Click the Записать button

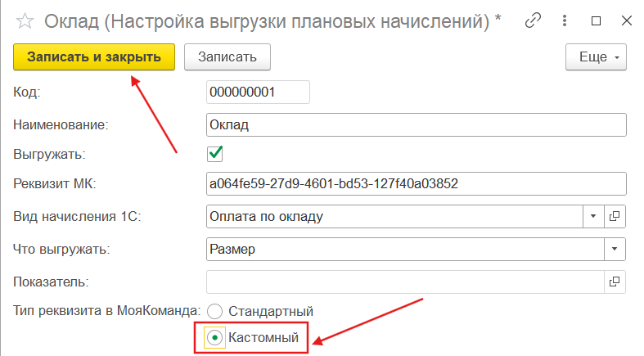[x=227, y=56]
